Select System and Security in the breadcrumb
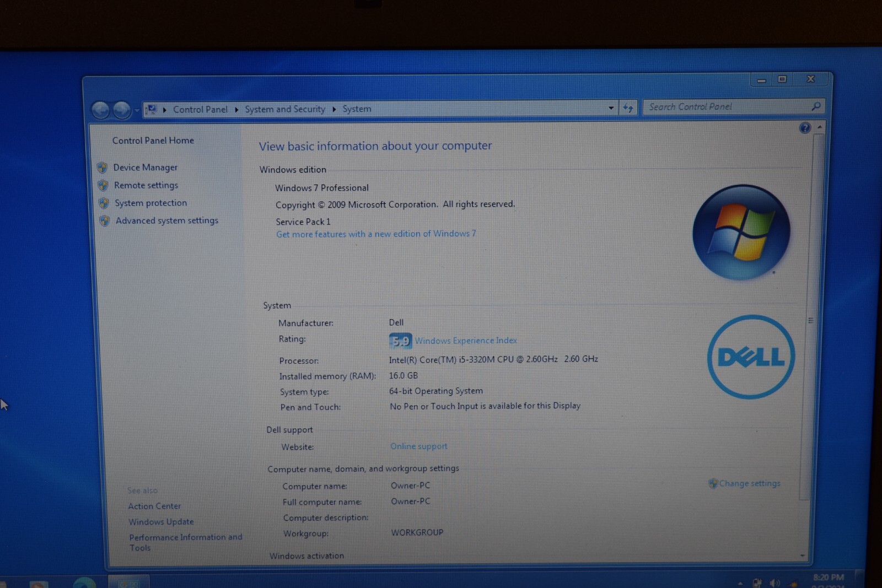882x588 pixels. (x=285, y=109)
